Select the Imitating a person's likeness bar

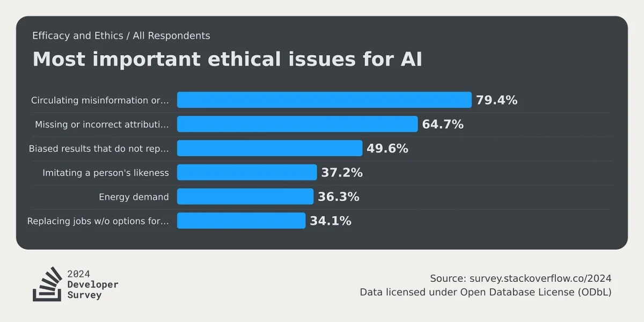tap(247, 172)
